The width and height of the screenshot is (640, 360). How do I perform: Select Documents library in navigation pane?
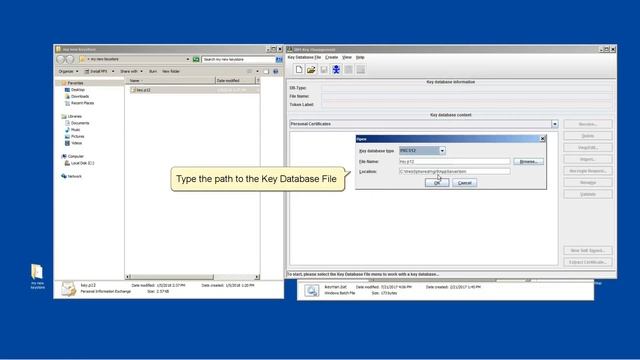pyautogui.click(x=80, y=123)
